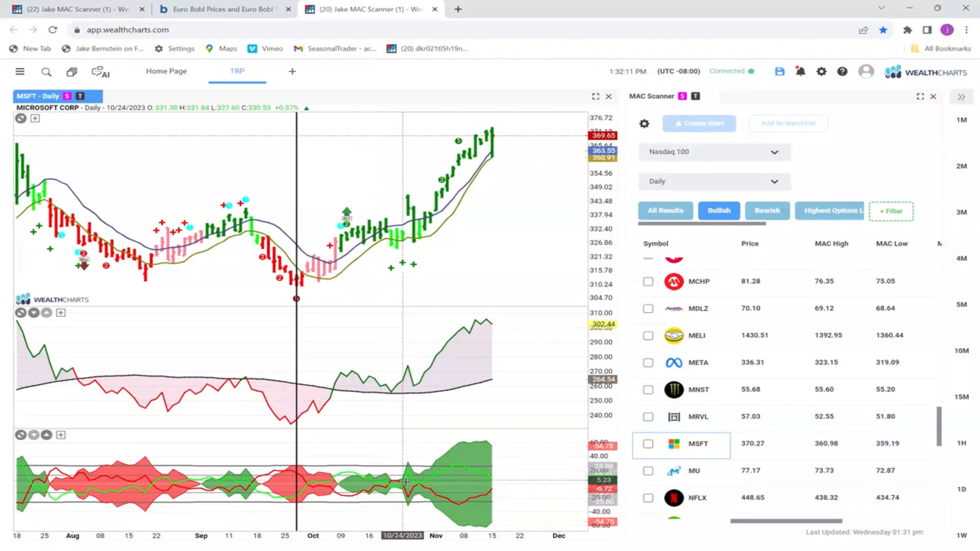Hide the bottom oscillator pane
This screenshot has width=980, height=551.
coord(20,435)
